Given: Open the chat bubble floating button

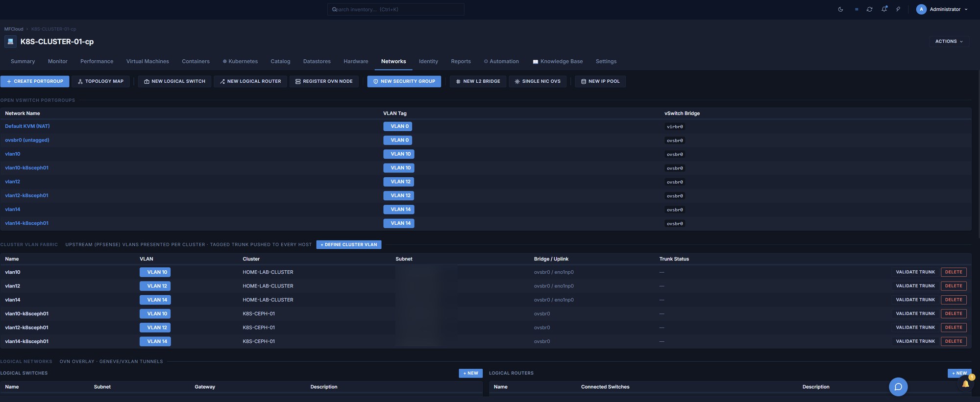Looking at the screenshot, I should coord(898,387).
